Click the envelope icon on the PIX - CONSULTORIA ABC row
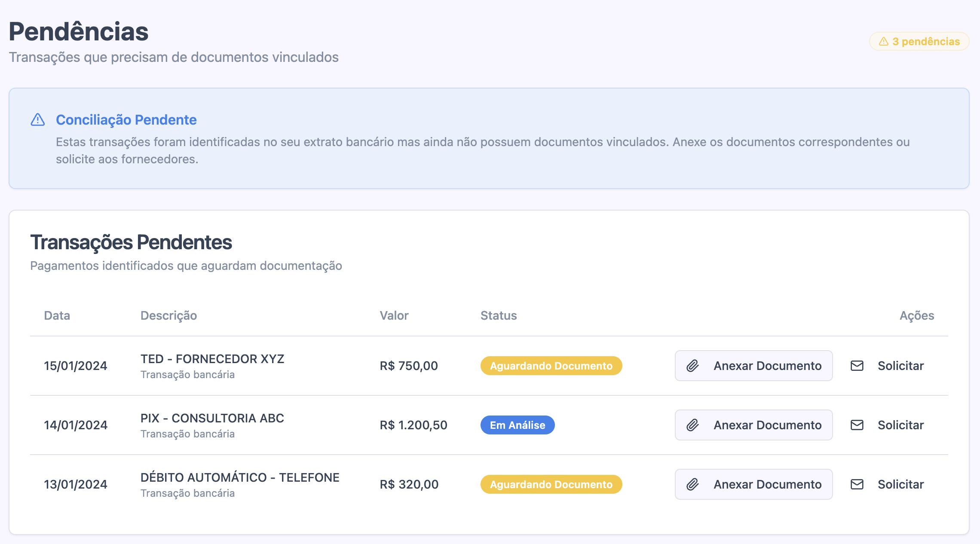Viewport: 980px width, 544px height. point(857,425)
